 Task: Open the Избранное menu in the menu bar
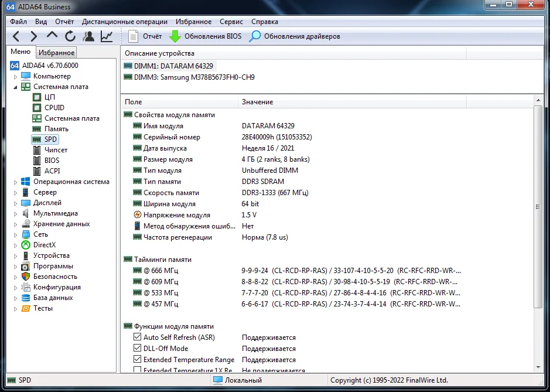pyautogui.click(x=194, y=22)
